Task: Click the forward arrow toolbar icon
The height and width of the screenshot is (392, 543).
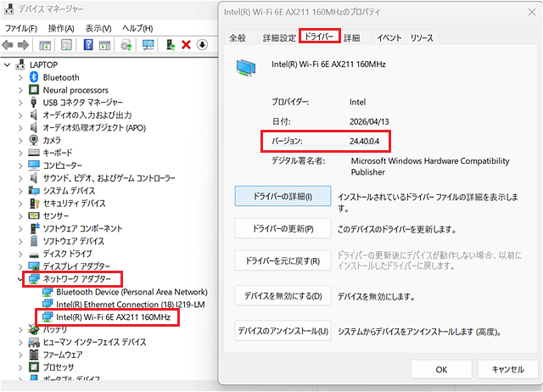Action: (23, 45)
